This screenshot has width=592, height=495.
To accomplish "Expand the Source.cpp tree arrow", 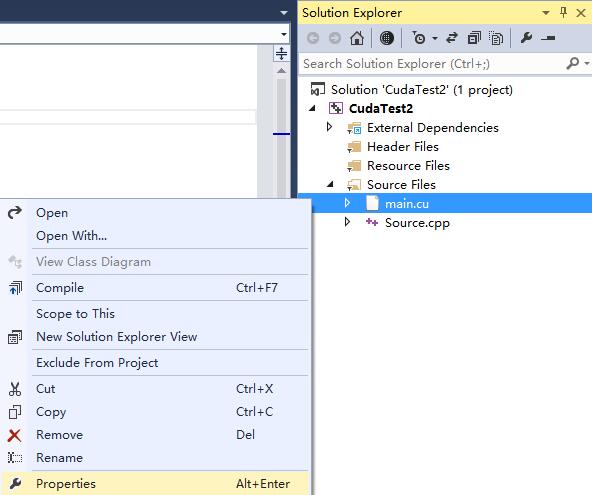I will coord(347,222).
